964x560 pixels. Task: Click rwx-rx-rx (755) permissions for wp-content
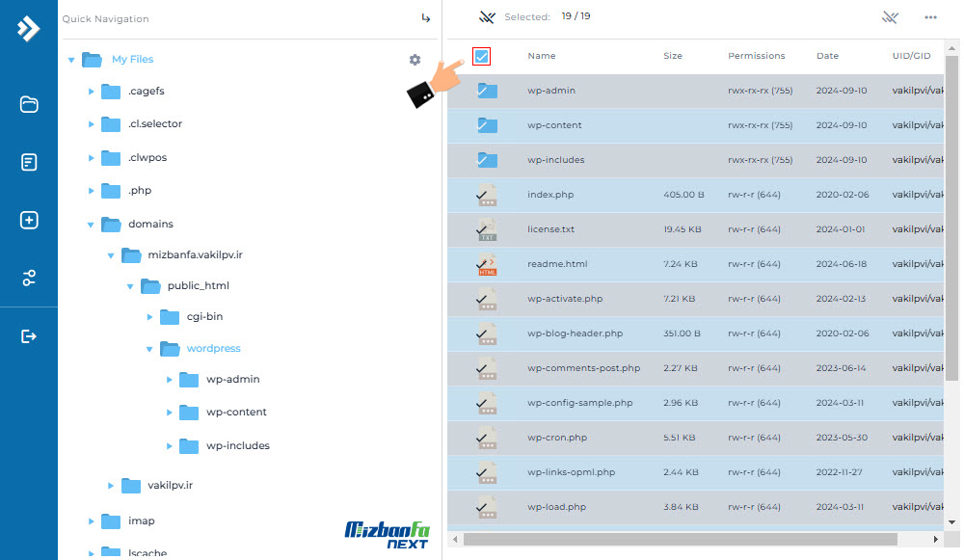[760, 124]
